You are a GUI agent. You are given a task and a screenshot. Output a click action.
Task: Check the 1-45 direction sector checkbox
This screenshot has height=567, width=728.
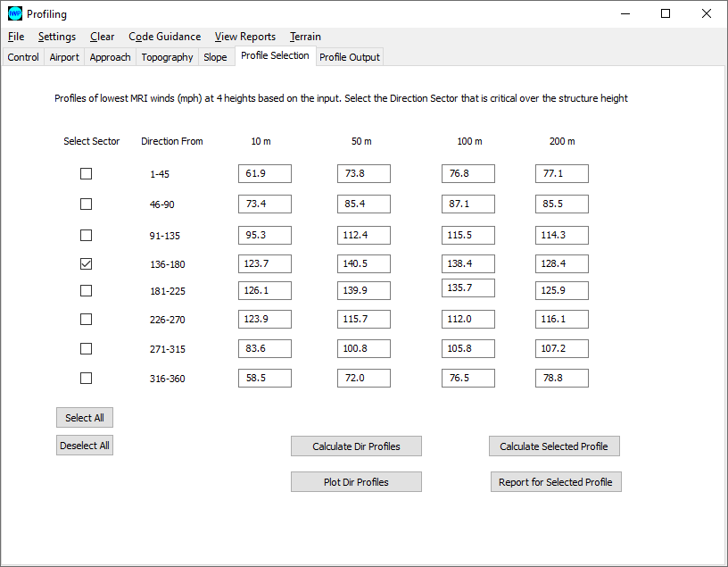[87, 174]
